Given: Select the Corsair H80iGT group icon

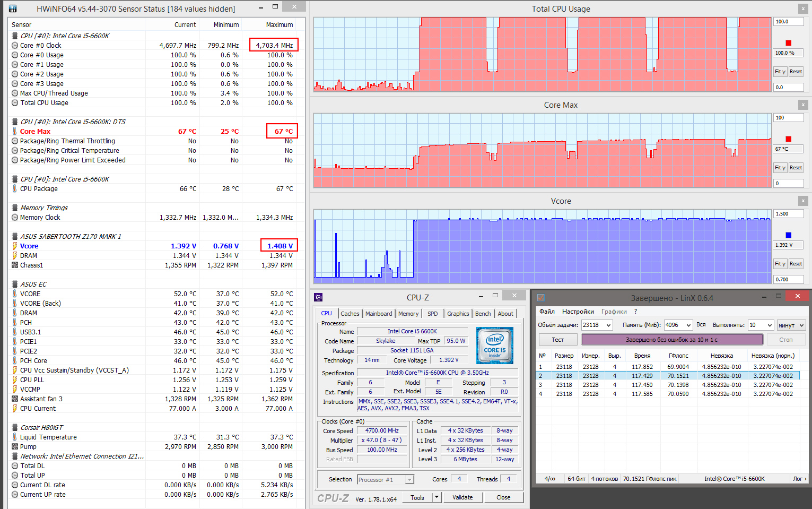Looking at the screenshot, I should point(15,428).
